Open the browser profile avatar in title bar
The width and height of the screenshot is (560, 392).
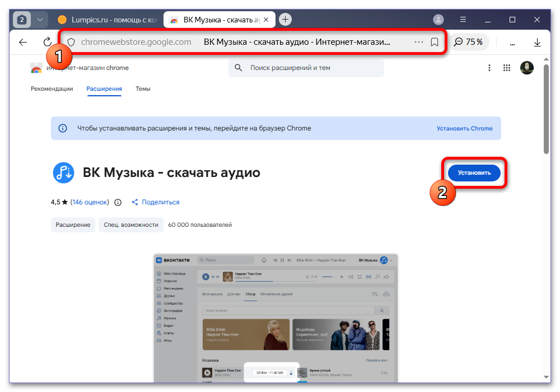point(438,20)
